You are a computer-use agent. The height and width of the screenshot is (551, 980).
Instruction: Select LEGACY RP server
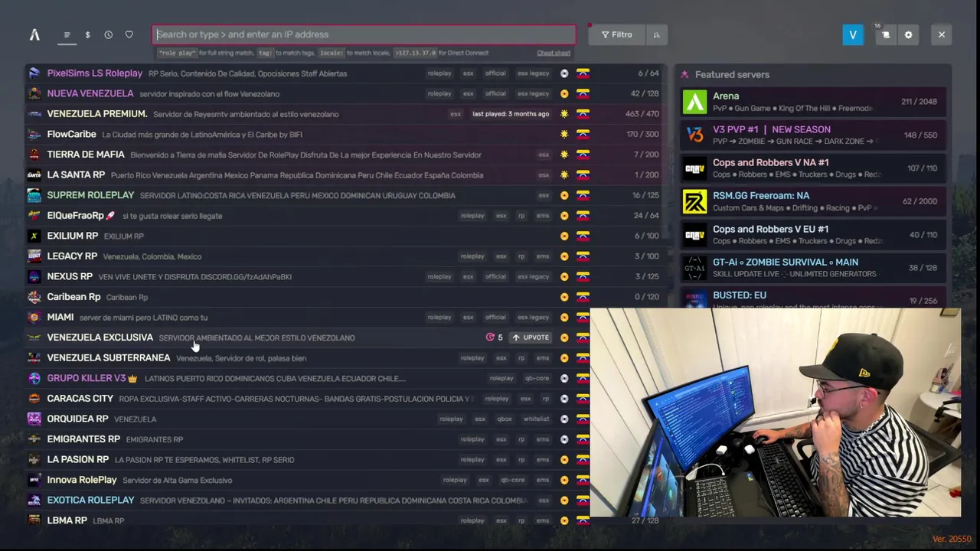(345, 256)
